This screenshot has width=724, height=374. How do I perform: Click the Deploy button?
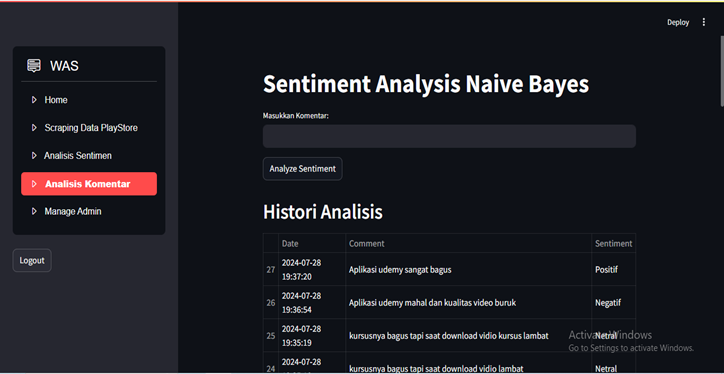click(678, 22)
